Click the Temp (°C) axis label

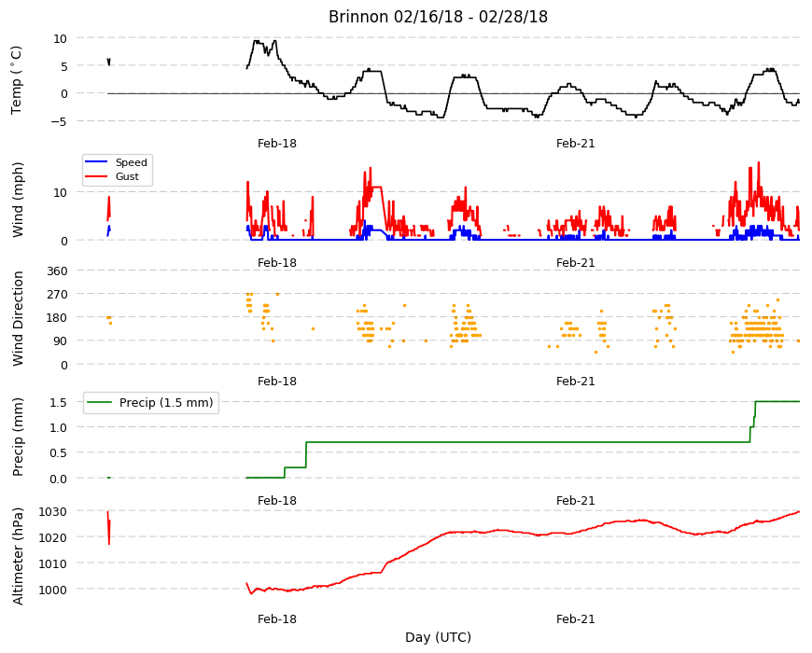(x=17, y=80)
